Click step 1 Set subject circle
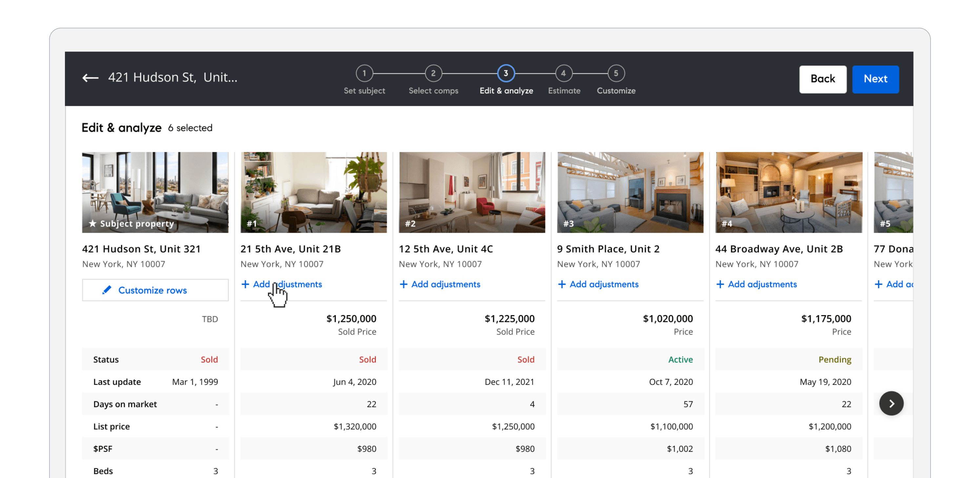The height and width of the screenshot is (478, 980). pyautogui.click(x=364, y=73)
